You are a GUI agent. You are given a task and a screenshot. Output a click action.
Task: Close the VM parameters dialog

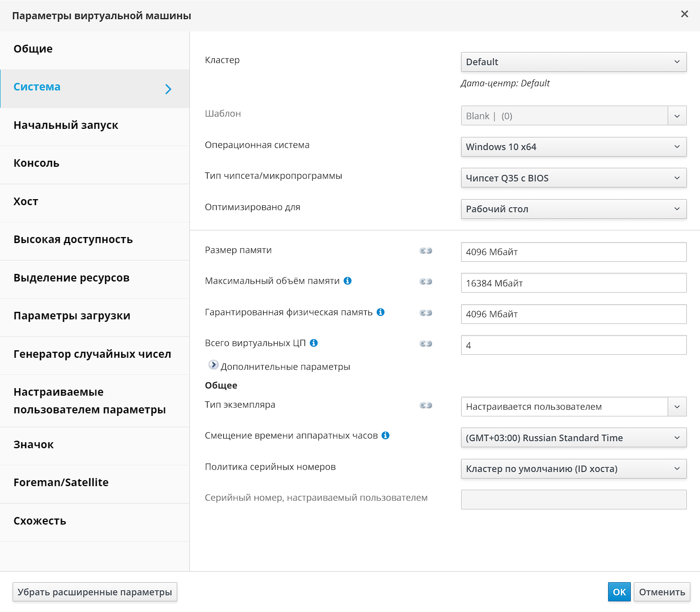click(x=684, y=14)
